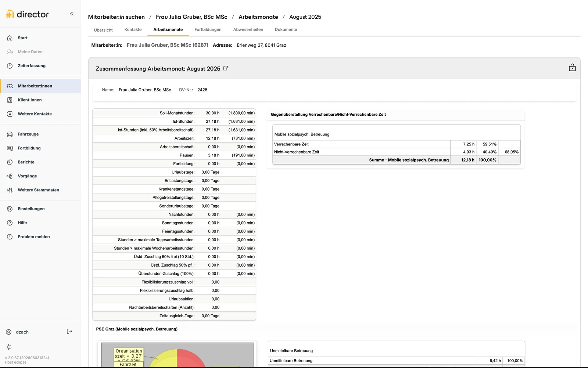Screen dimensions: 588x368
Task: Go to the Fortbildungen tab
Action: (x=208, y=29)
